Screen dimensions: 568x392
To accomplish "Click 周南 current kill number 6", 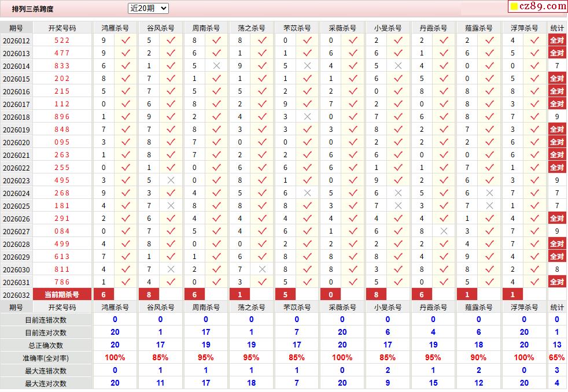I will click(194, 295).
